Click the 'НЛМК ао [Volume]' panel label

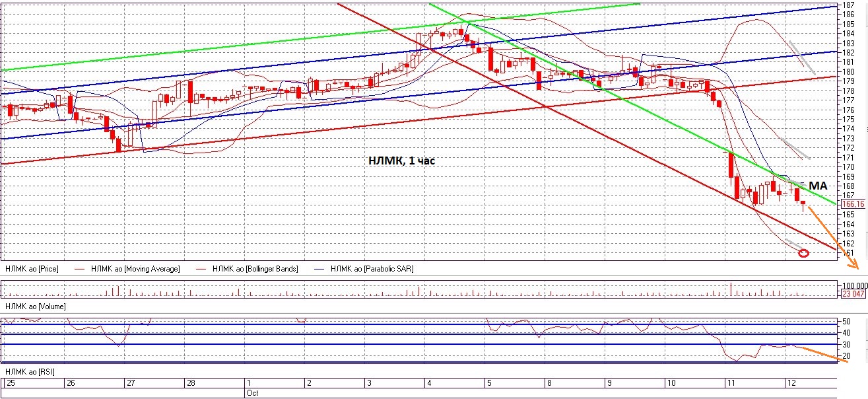(x=35, y=307)
